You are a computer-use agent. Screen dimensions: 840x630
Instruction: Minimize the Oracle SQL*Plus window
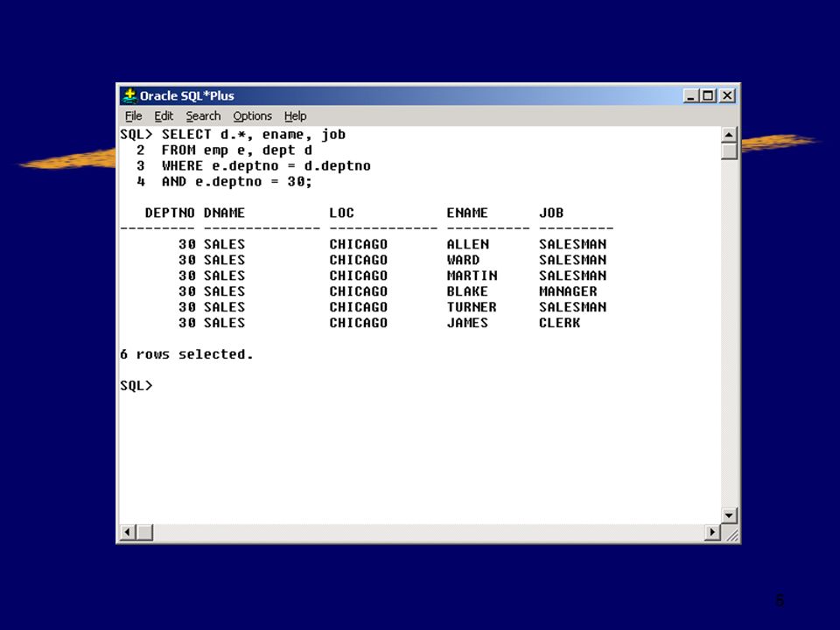coord(691,96)
